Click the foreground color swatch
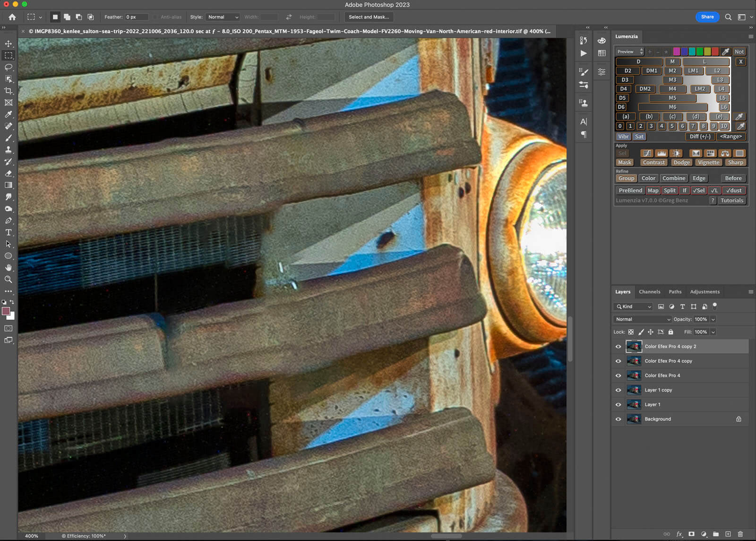The image size is (756, 541). (6, 311)
